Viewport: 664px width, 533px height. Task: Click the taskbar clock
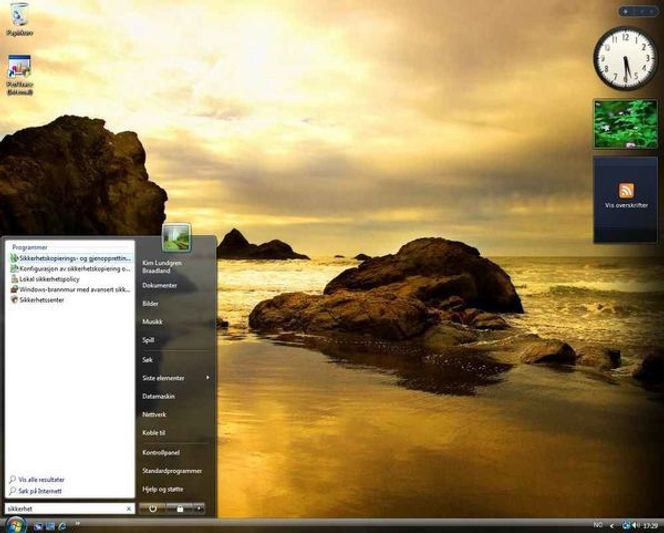(x=651, y=526)
